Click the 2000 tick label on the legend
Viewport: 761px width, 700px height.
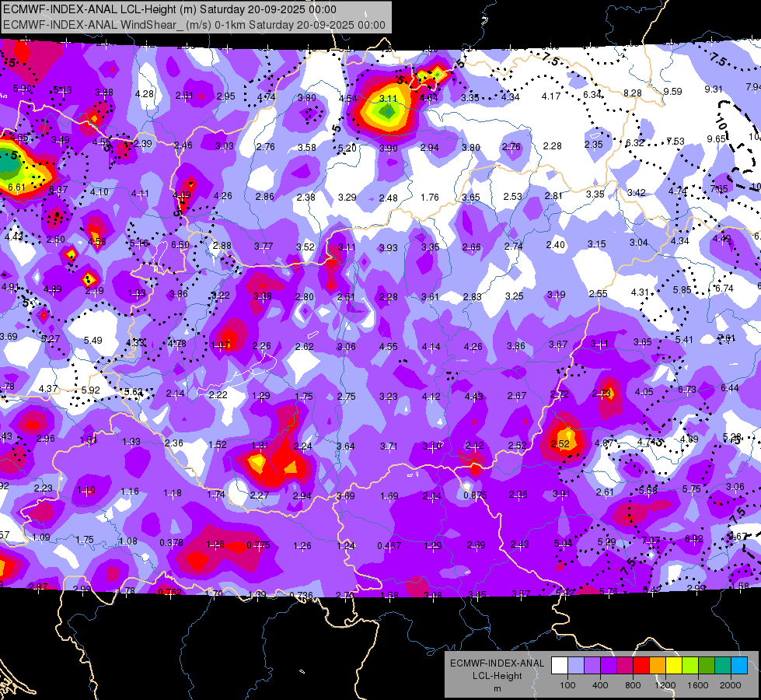[731, 685]
